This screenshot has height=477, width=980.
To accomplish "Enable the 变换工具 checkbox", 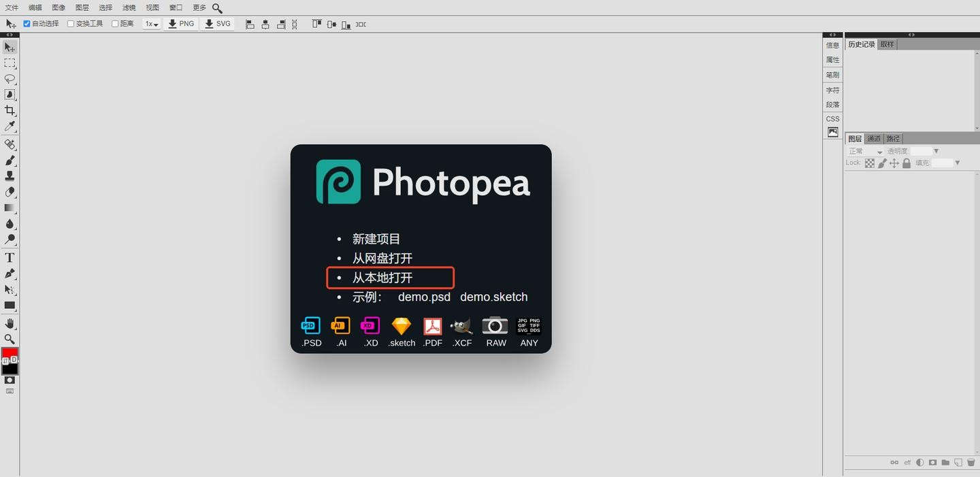I will point(71,24).
